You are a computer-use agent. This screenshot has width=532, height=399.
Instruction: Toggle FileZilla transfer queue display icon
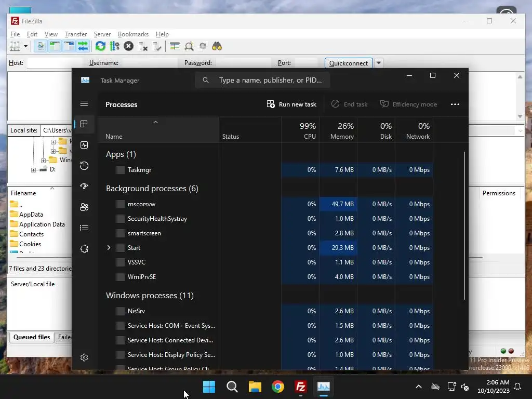pyautogui.click(x=83, y=46)
